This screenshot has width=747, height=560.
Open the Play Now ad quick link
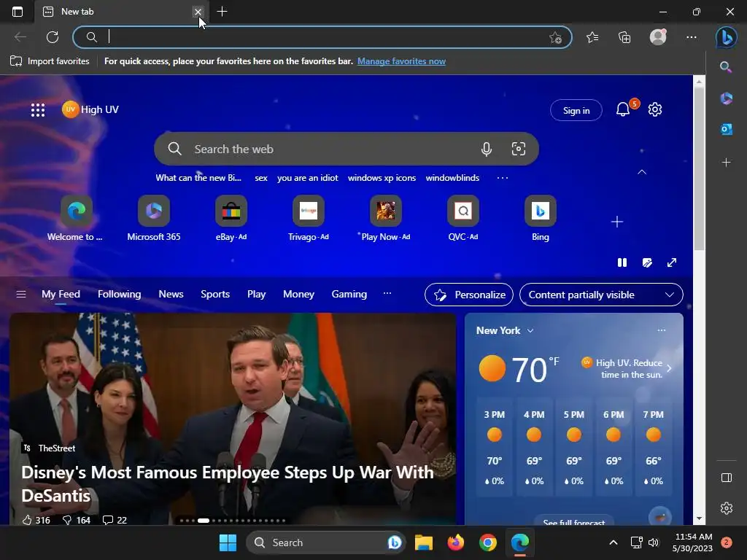(385, 219)
